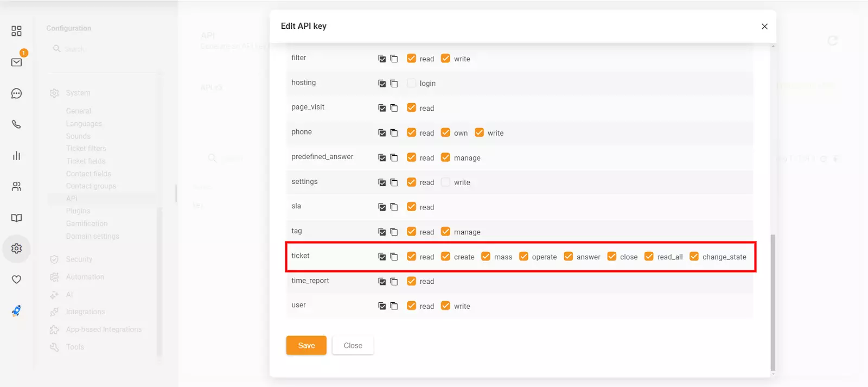Click the rocket icon in left sidebar

(16, 310)
